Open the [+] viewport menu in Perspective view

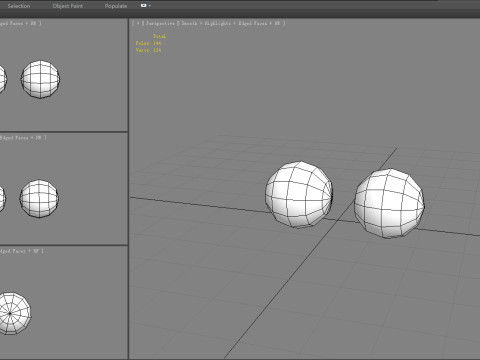(138, 23)
